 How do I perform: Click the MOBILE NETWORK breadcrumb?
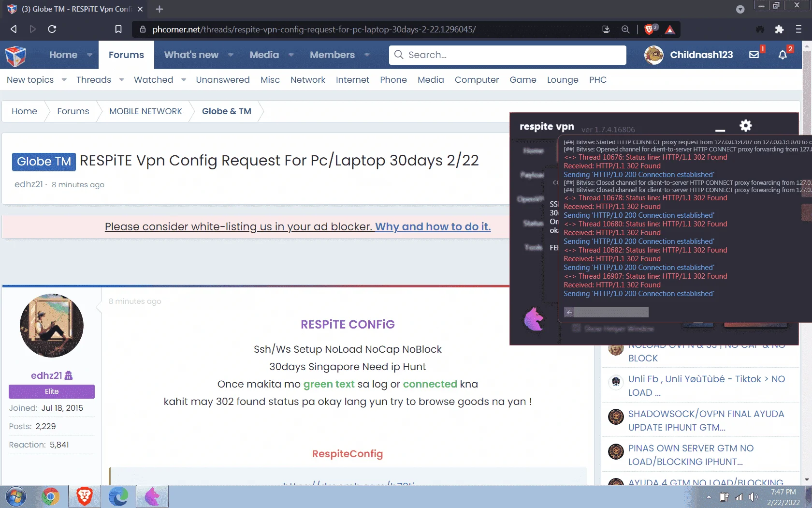click(145, 111)
